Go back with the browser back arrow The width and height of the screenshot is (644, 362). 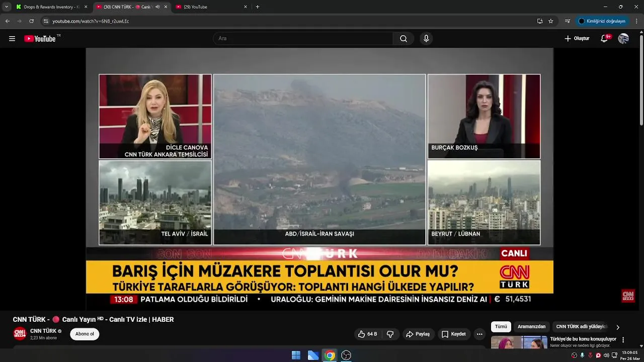coord(7,21)
